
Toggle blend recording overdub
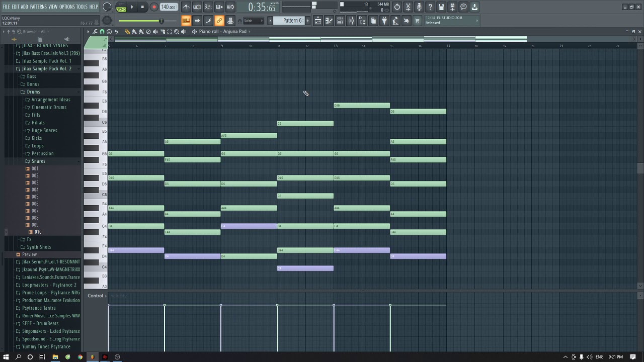[x=219, y=7]
